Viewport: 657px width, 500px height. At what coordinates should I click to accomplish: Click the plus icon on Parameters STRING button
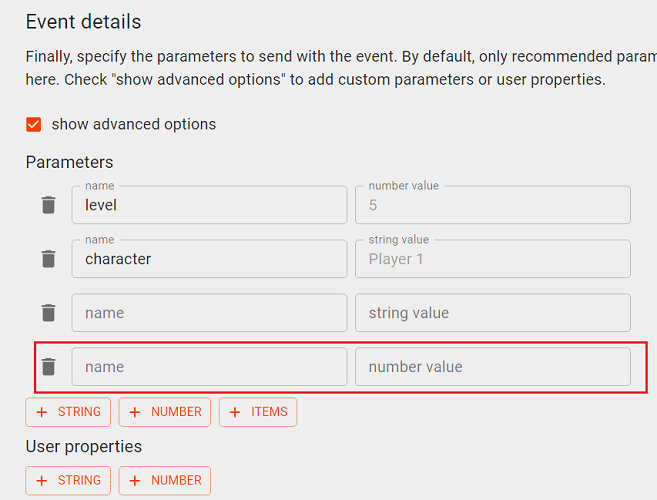coord(41,412)
